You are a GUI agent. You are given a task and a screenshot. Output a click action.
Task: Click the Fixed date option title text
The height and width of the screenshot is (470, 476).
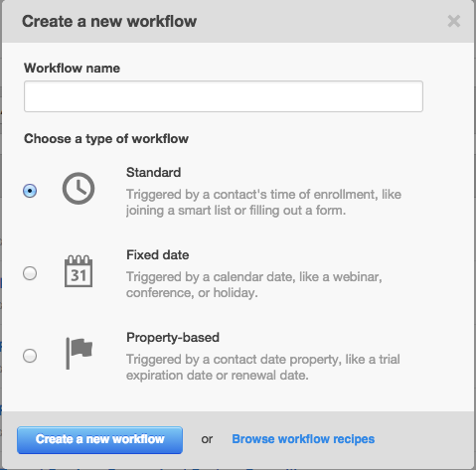pos(158,255)
